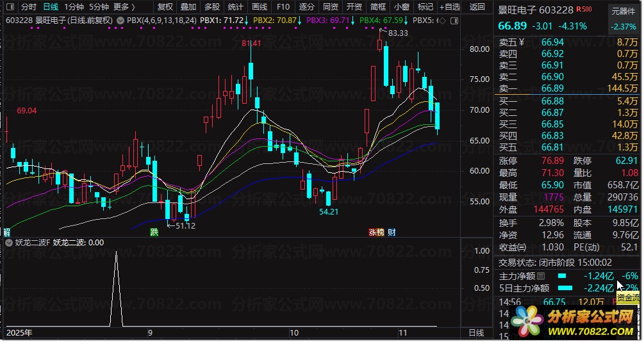Click the 资金流 tooltip label

tap(628, 297)
